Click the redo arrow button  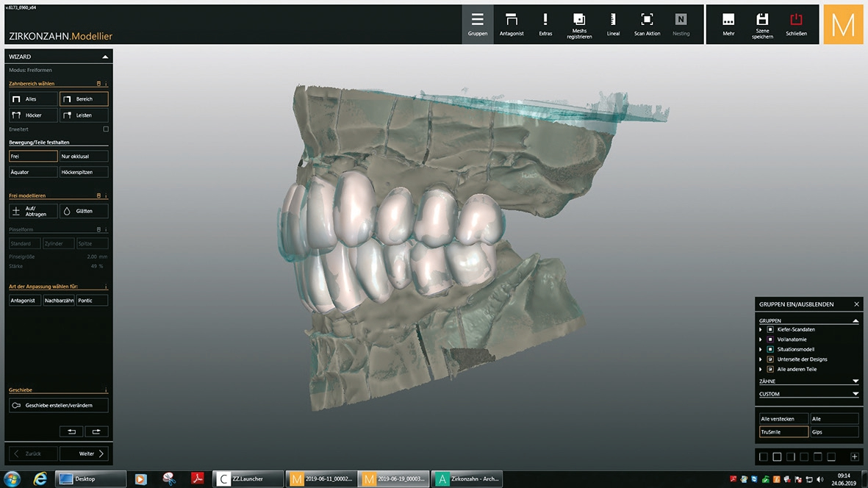96,431
